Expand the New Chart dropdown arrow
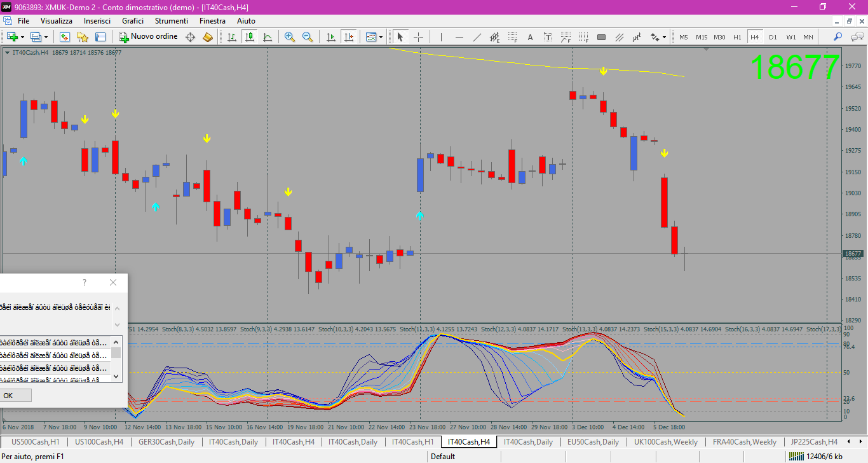868x463 pixels. point(22,37)
